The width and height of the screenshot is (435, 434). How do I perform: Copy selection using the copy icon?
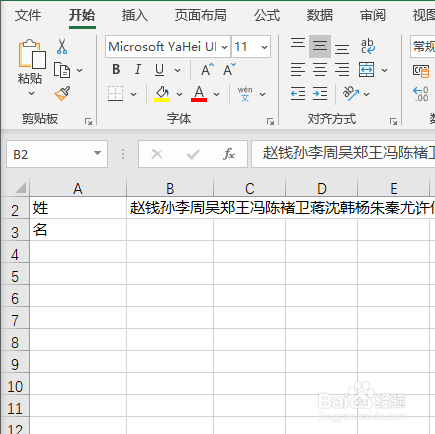[62, 70]
